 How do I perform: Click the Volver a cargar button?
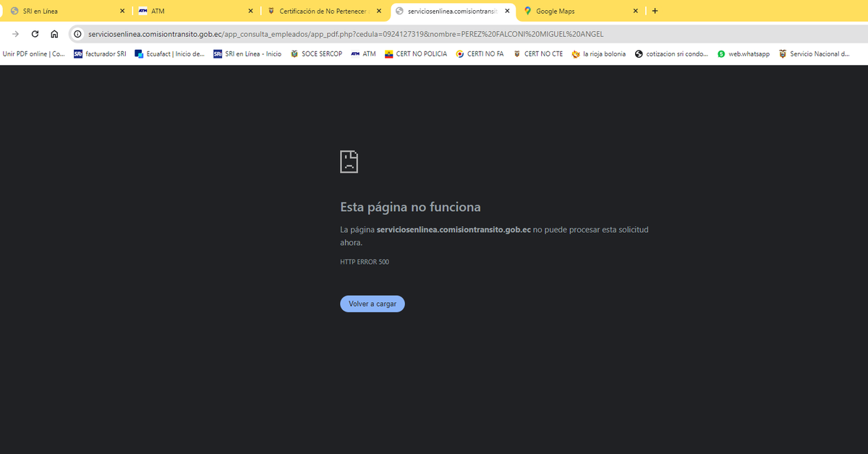coord(373,304)
